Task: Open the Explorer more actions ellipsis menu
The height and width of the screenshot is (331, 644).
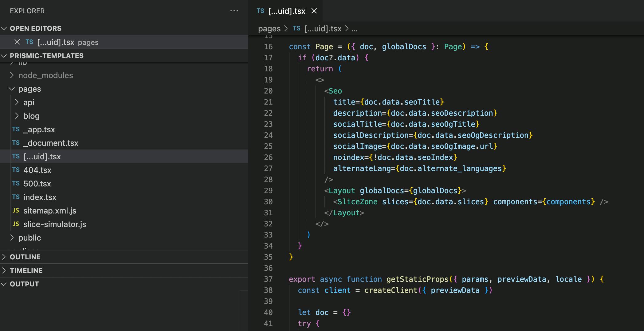Action: click(234, 11)
